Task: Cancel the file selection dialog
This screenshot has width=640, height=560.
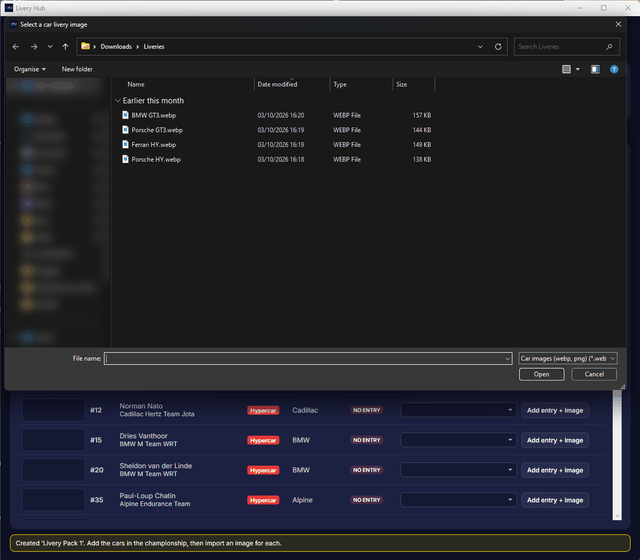Action: tap(594, 374)
